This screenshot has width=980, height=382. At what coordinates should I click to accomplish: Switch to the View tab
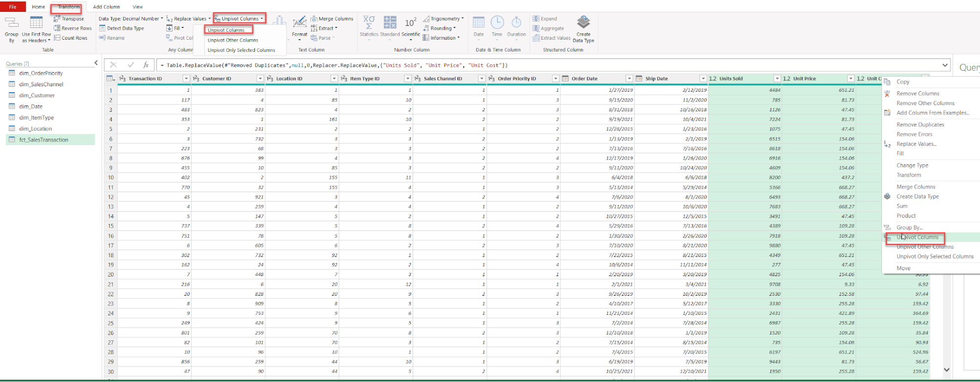click(x=138, y=7)
